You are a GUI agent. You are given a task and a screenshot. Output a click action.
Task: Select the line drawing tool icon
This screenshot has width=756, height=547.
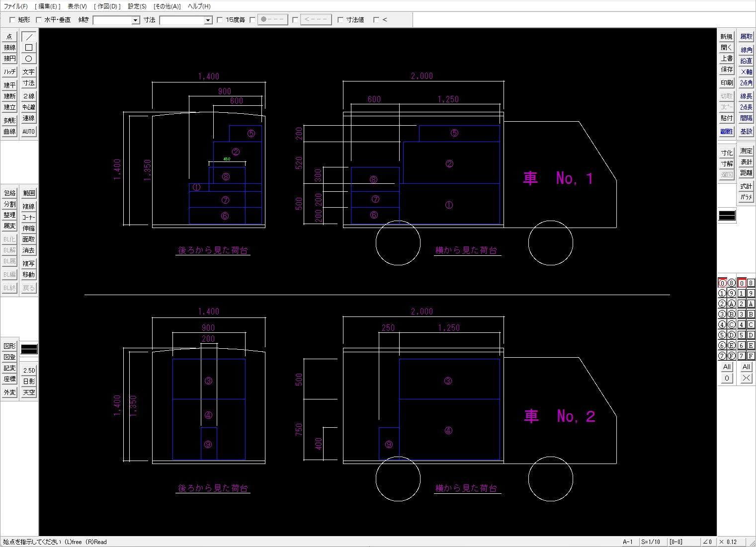coord(29,37)
